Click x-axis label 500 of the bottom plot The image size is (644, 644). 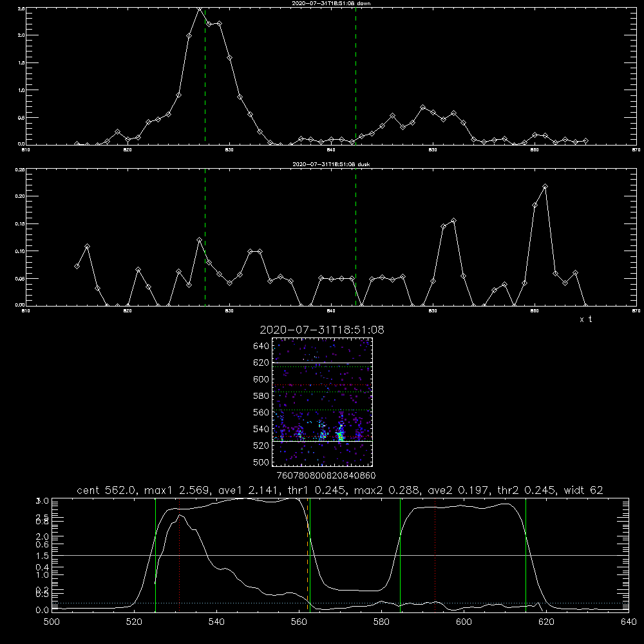click(x=52, y=622)
